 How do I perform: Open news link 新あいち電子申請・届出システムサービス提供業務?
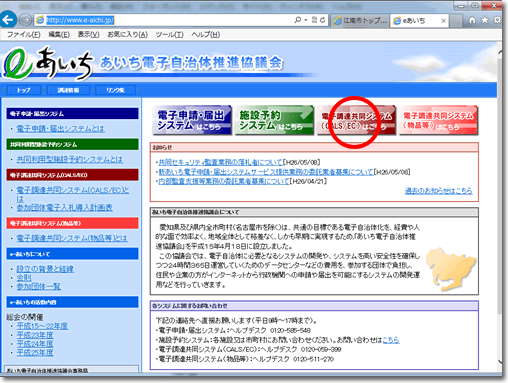[x=266, y=172]
